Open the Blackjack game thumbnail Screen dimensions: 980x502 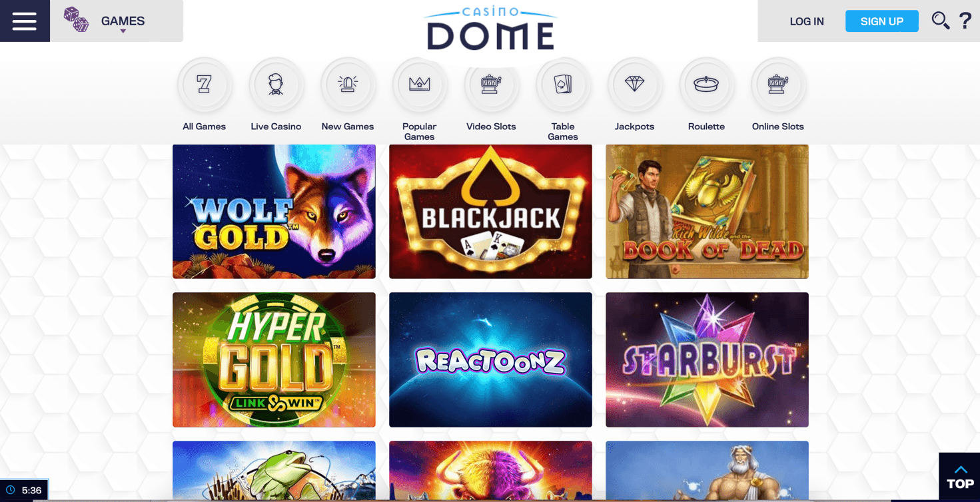click(x=490, y=212)
